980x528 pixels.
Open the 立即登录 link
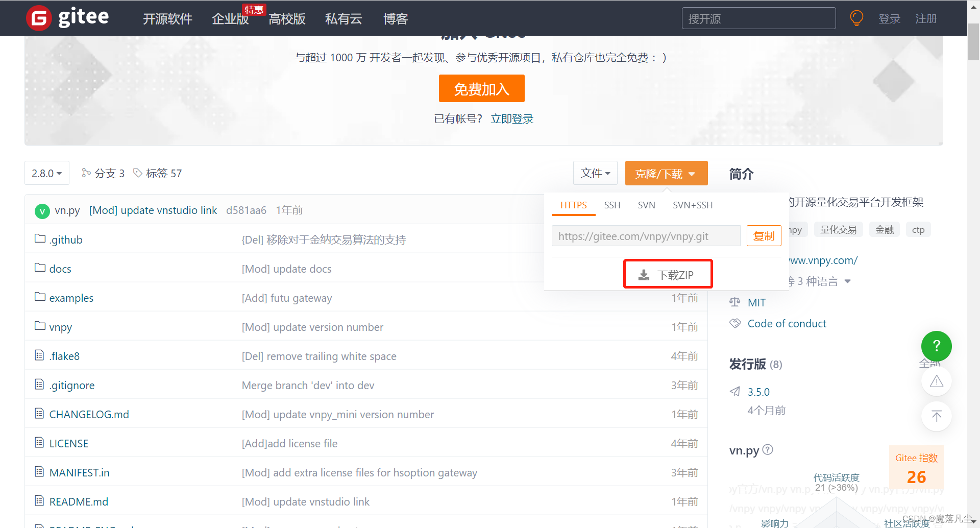coord(512,118)
